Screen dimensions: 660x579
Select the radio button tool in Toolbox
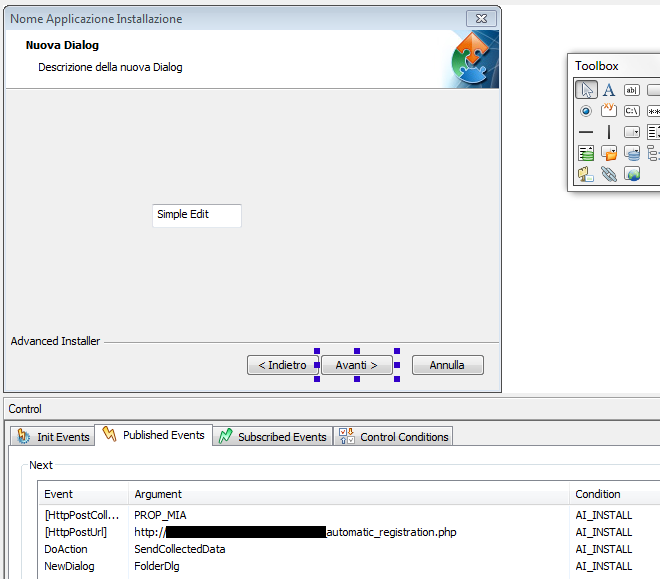(587, 111)
